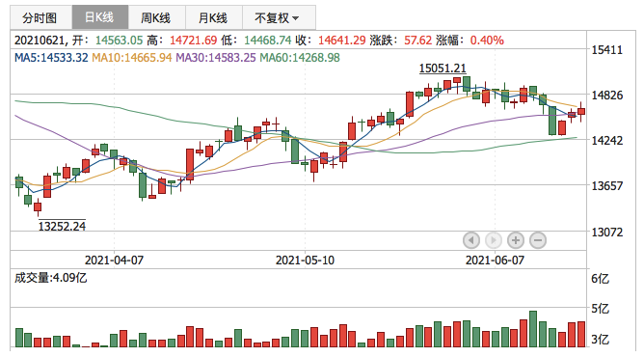Click the 2021-04-07 date label
The width and height of the screenshot is (644, 357).
(x=114, y=261)
